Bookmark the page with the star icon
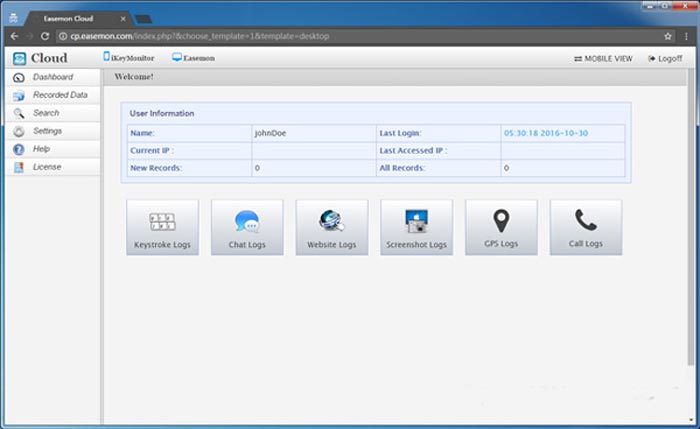The height and width of the screenshot is (429, 700). 668,36
